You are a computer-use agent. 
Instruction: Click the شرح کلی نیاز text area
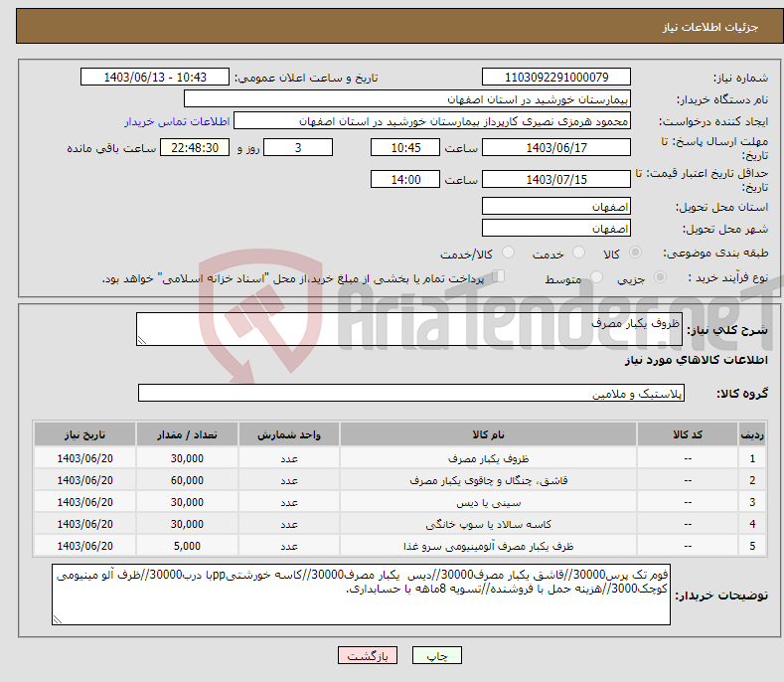pyautogui.click(x=409, y=329)
